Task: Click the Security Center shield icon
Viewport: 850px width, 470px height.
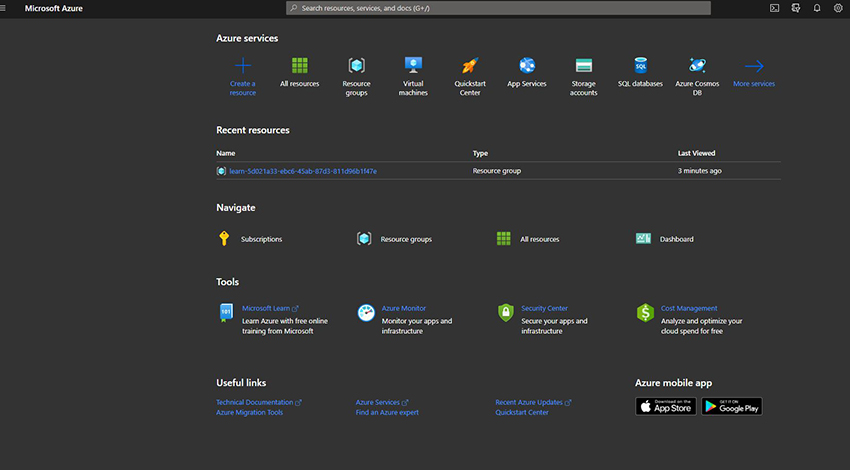Action: [x=506, y=313]
